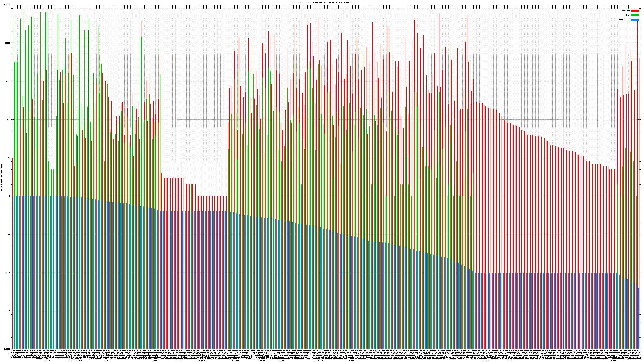644x362 pixels.
Task: Click the 0.001 y-axis tick label
Action: click(8, 311)
